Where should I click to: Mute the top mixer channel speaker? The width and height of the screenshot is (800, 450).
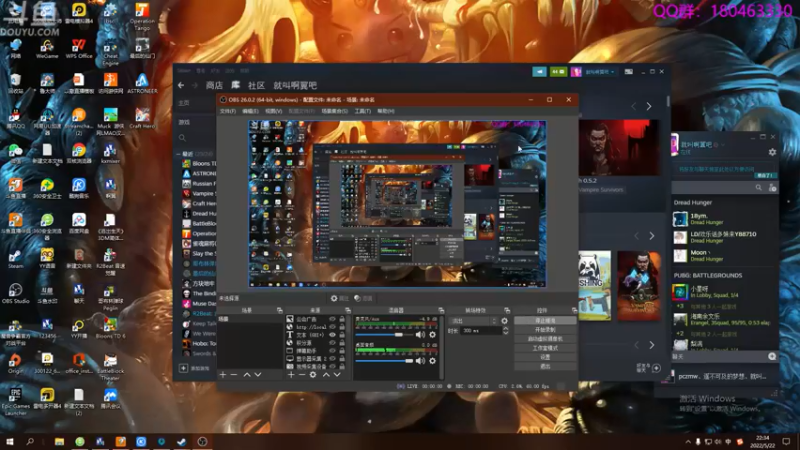point(420,335)
